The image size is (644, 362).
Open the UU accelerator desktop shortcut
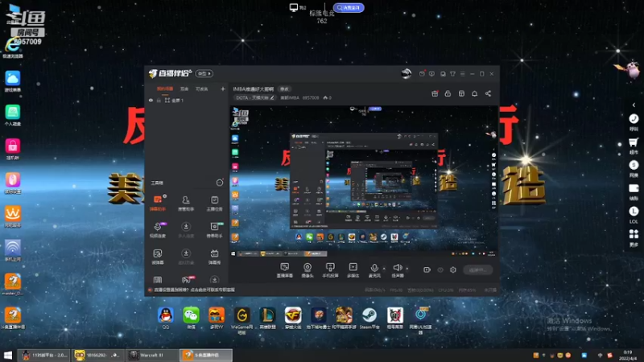point(420,320)
